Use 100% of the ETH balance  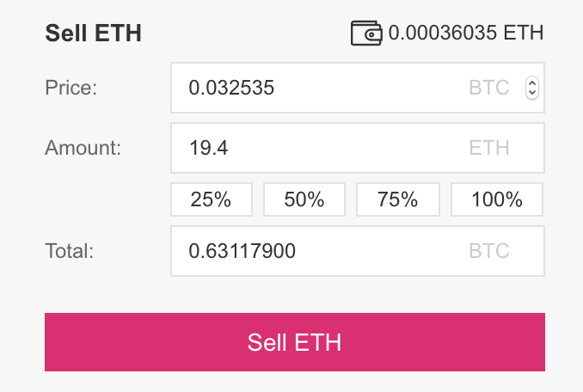coord(497,199)
